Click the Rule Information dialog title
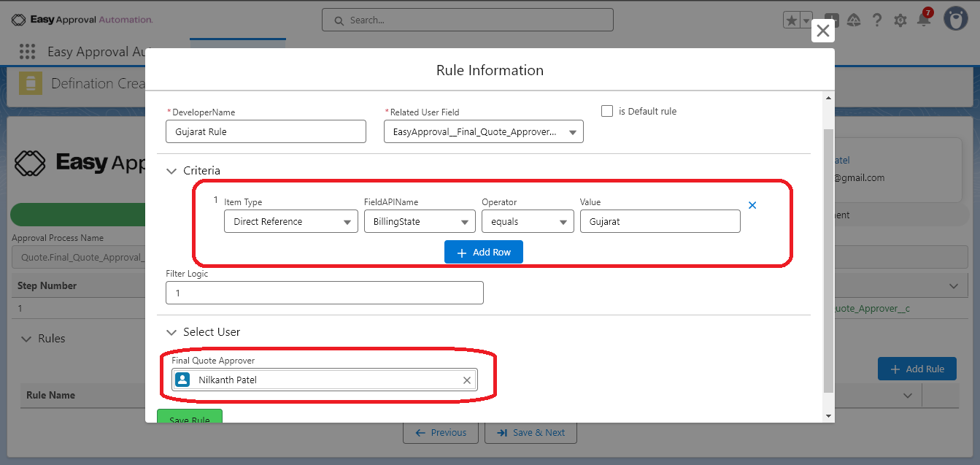 tap(490, 70)
